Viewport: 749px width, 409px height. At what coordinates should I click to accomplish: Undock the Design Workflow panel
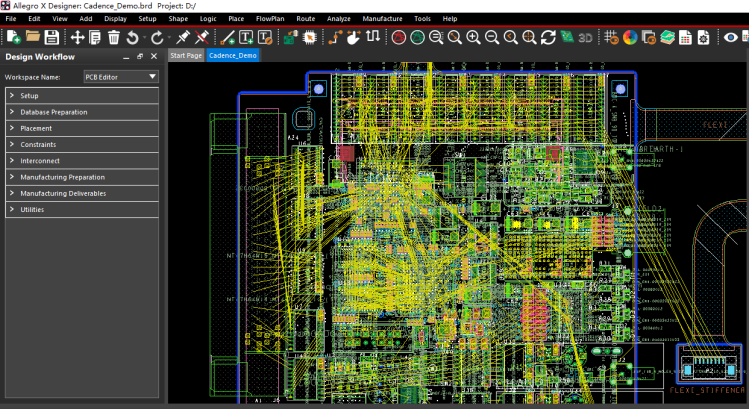(140, 56)
